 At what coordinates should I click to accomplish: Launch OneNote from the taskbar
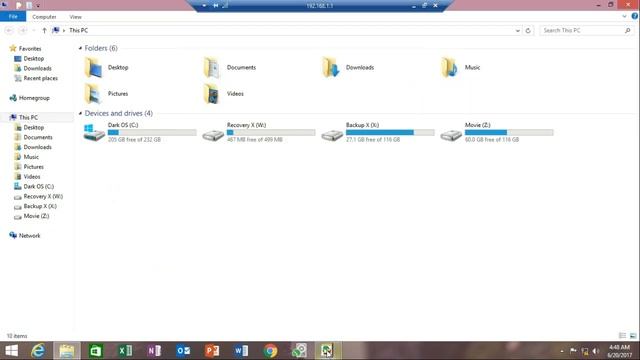(x=154, y=351)
